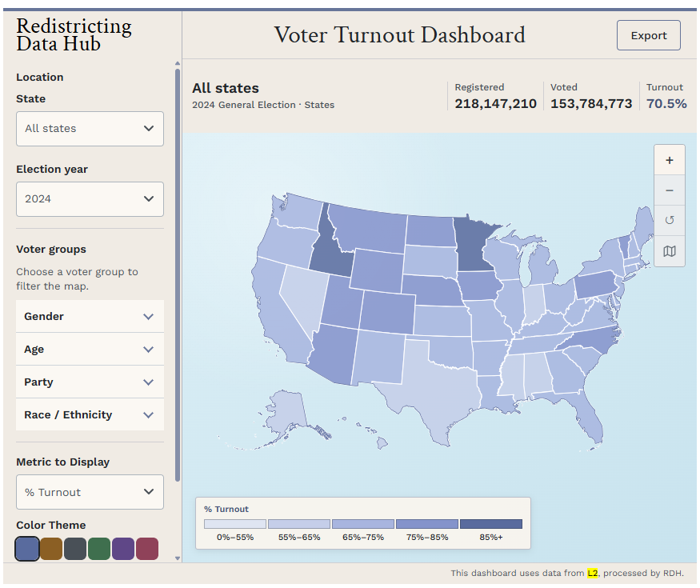Screen dimensions: 700x588
Task: Select the dark gray color theme swatch
Action: click(x=75, y=549)
